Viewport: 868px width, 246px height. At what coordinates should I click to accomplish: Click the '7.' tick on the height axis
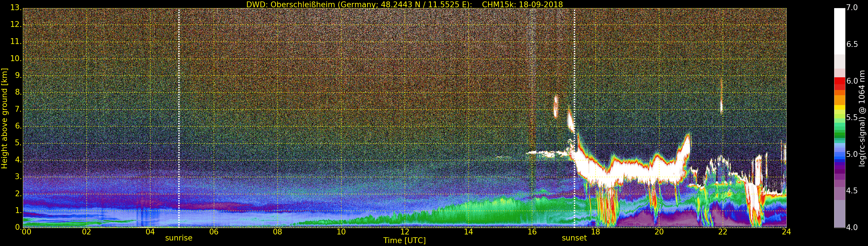[18, 109]
